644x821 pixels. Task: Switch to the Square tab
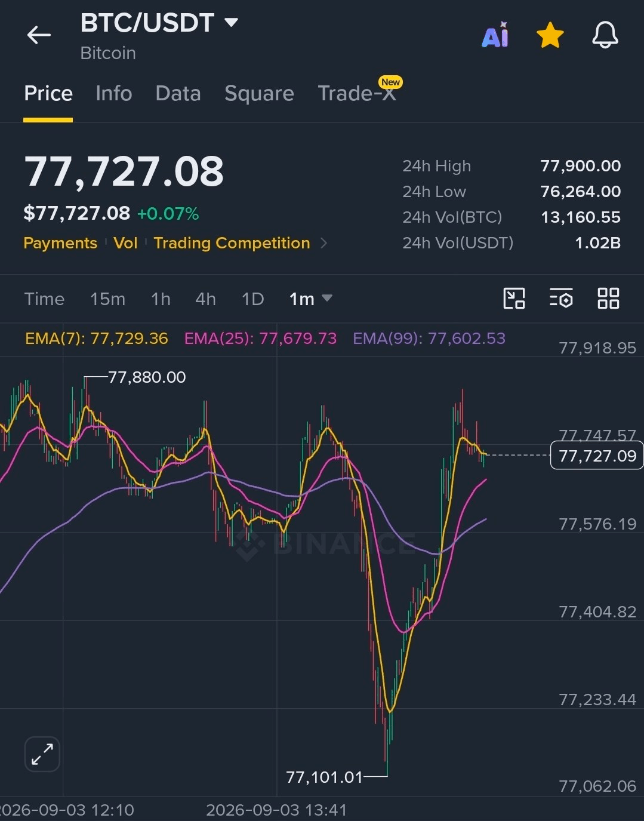(x=259, y=94)
